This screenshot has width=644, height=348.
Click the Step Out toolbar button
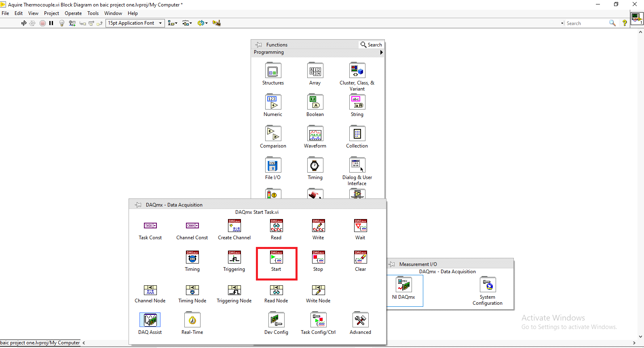tap(99, 23)
